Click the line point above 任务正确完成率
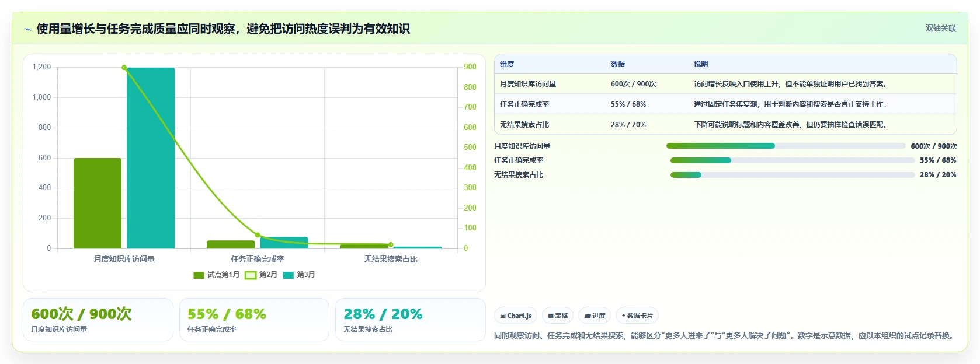This screenshot has height=364, width=980. click(258, 235)
